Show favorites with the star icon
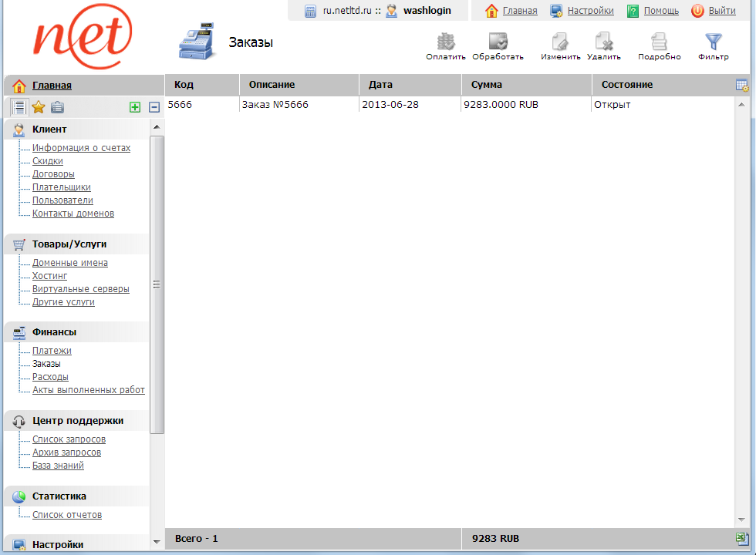This screenshot has width=756, height=555. click(x=39, y=107)
